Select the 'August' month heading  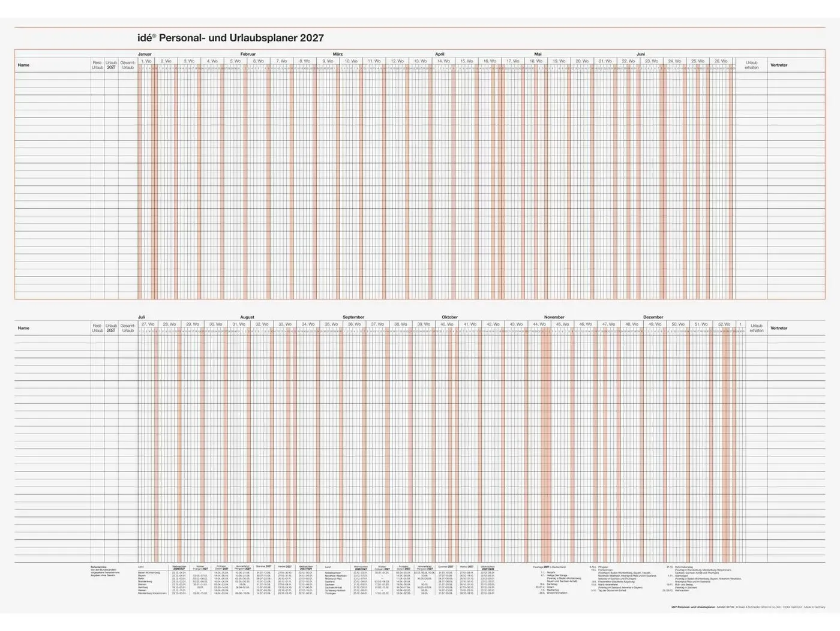tap(247, 317)
